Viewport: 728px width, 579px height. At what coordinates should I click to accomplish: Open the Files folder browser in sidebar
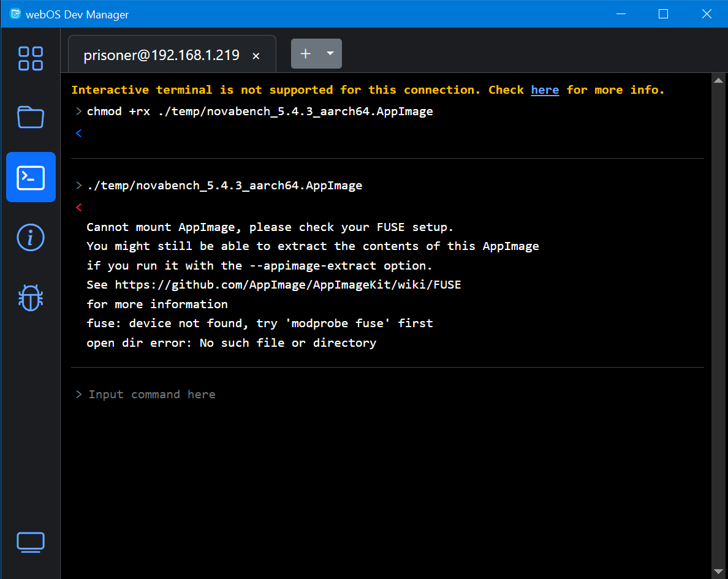pos(31,117)
